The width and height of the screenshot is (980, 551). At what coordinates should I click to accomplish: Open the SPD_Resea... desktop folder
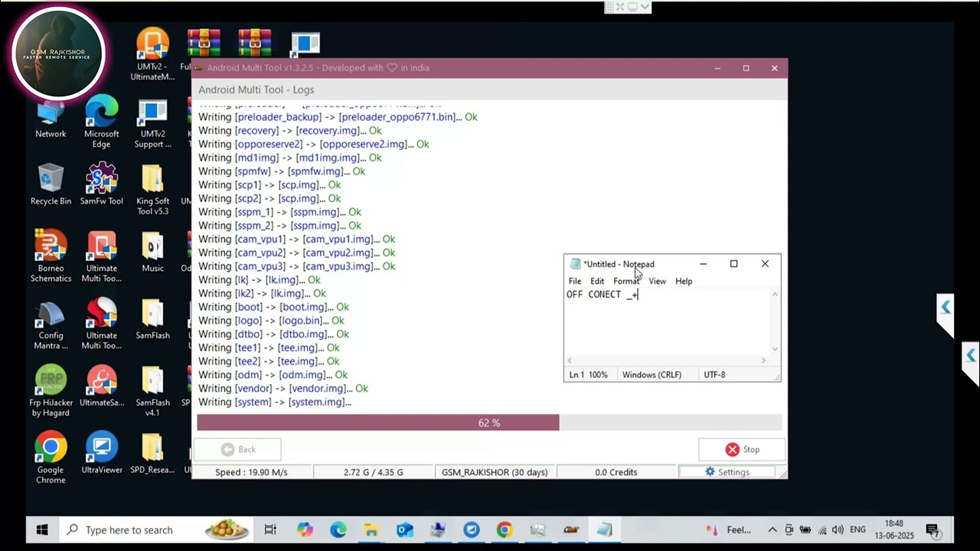(x=152, y=454)
